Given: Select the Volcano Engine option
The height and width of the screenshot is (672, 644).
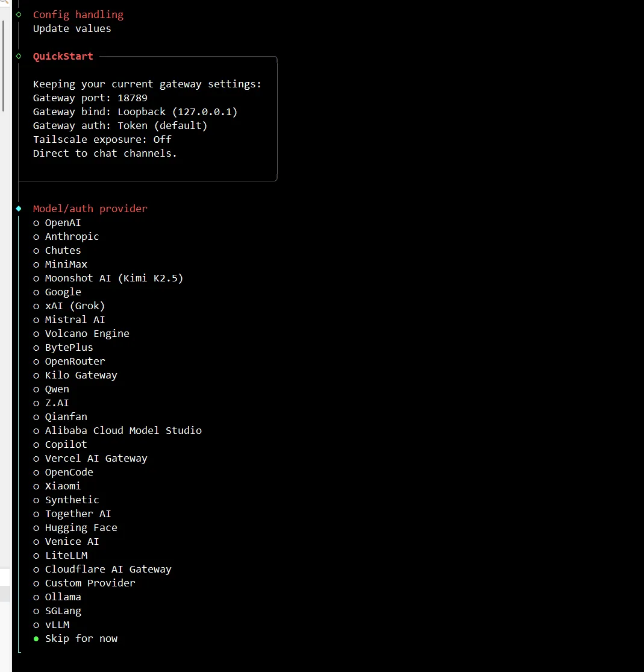Looking at the screenshot, I should [x=81, y=333].
